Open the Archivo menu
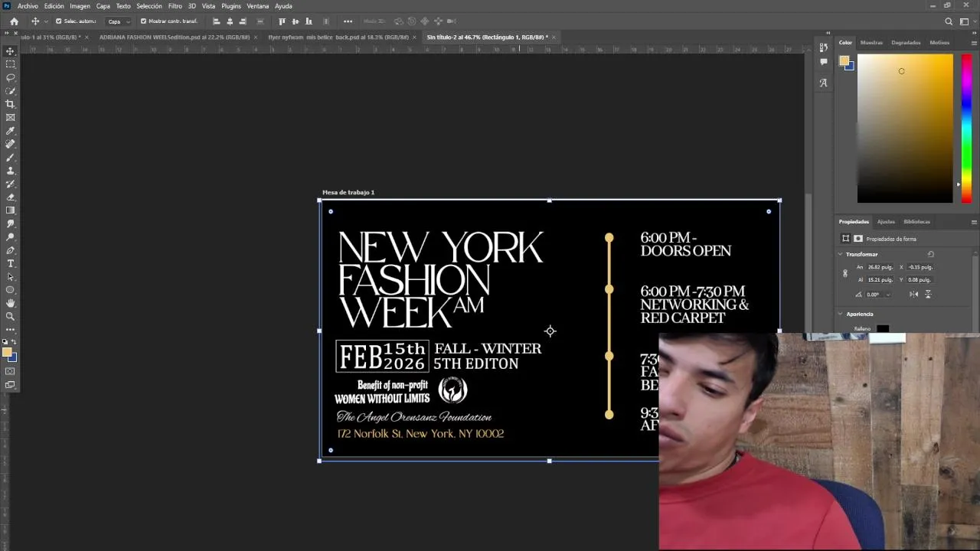Viewport: 980px width, 551px height. pyautogui.click(x=28, y=6)
